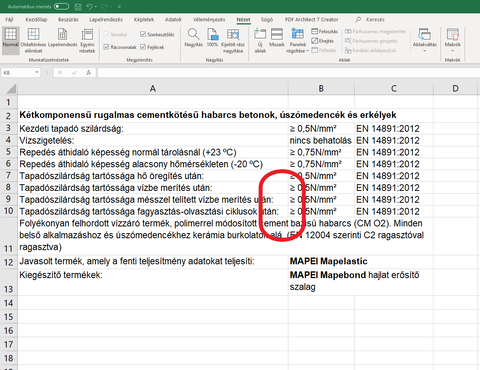Open the PDF Architect 7 Creator tab
The height and width of the screenshot is (370, 480).
point(311,20)
